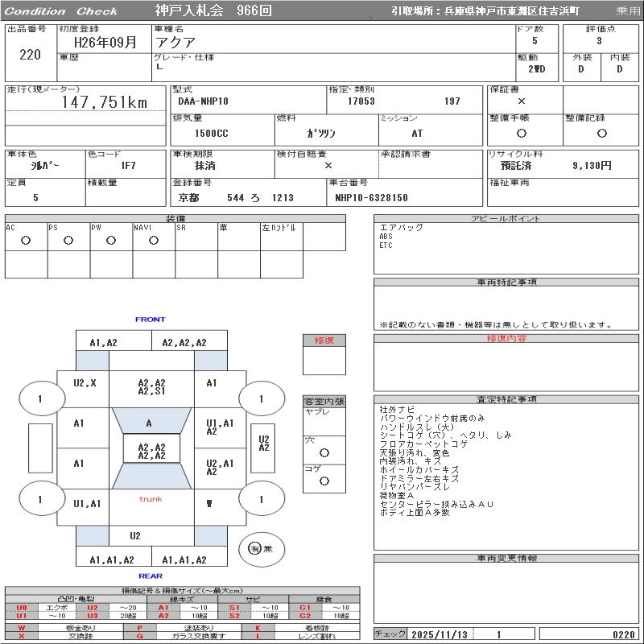Click the chassis number NHP10-6328150

point(371,198)
